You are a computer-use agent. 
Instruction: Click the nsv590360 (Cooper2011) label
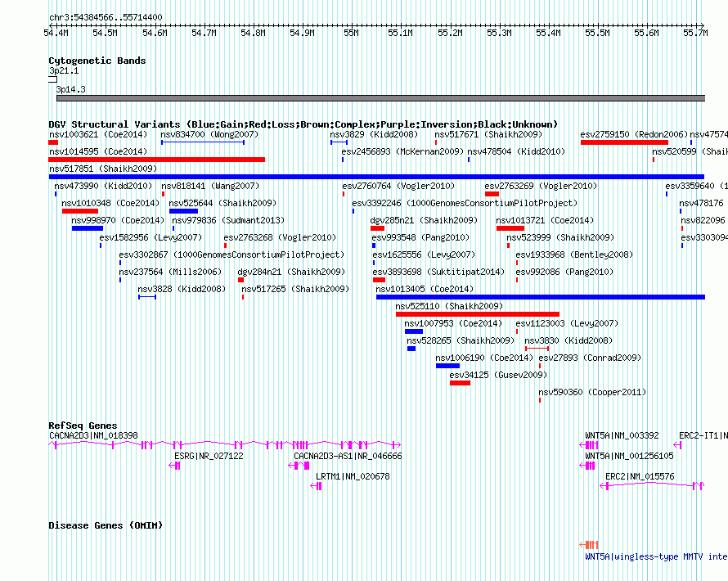[592, 393]
